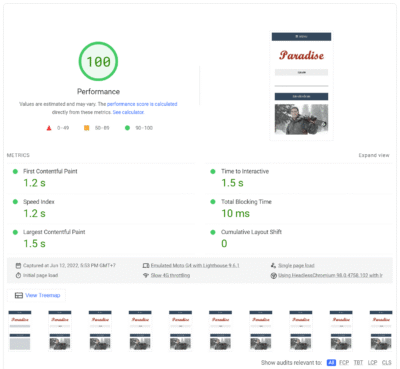Image resolution: width=400 pixels, height=369 pixels.
Task: Click the calendar icon next to Captured at
Action: tap(18, 266)
